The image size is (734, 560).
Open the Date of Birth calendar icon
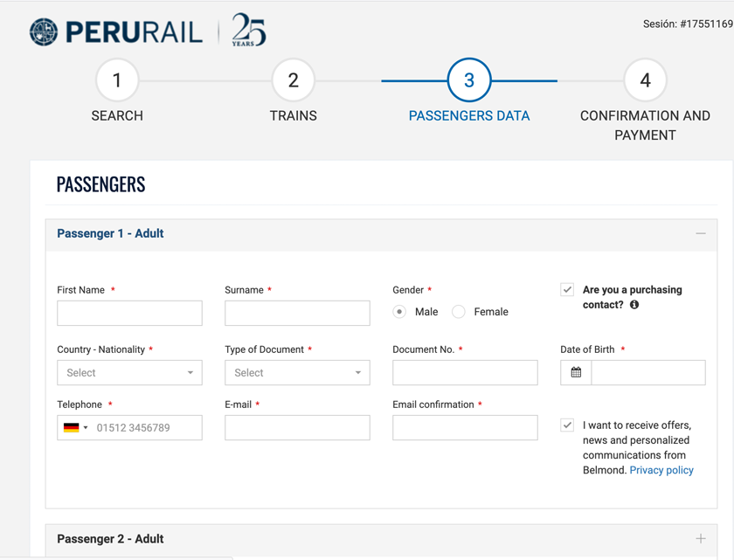(x=576, y=373)
